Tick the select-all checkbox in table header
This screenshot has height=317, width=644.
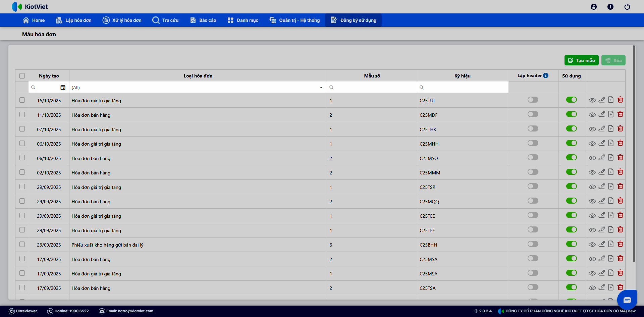click(x=22, y=76)
